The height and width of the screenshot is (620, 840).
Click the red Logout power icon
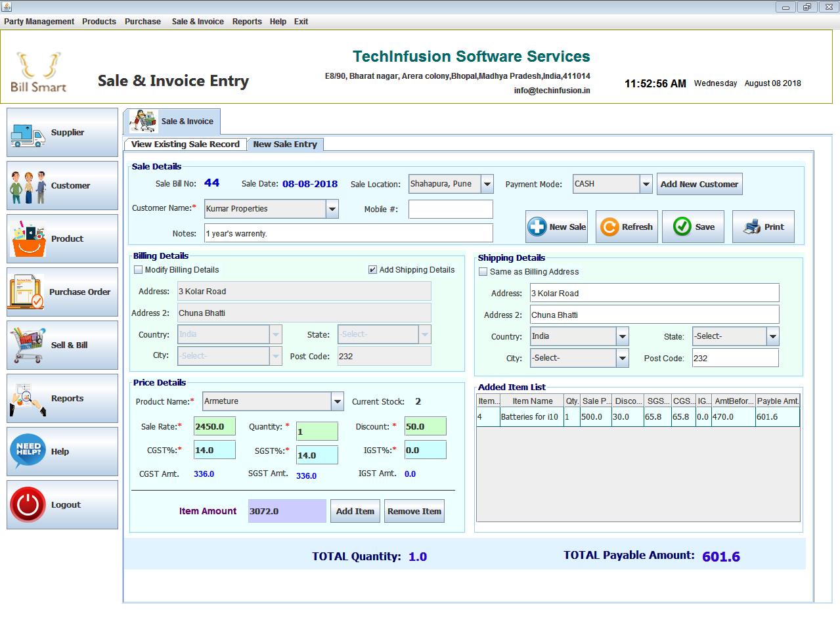pos(28,505)
